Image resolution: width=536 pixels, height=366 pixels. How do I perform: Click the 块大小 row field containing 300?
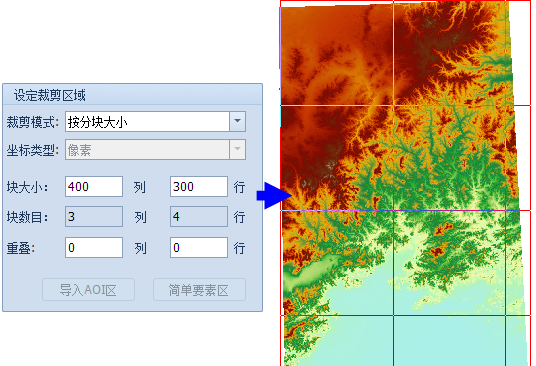point(199,186)
